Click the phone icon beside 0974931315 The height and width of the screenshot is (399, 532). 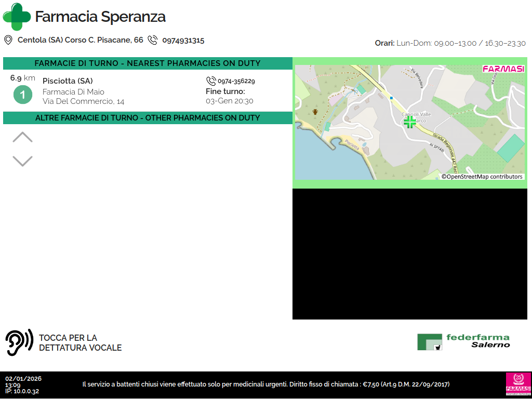(x=152, y=40)
